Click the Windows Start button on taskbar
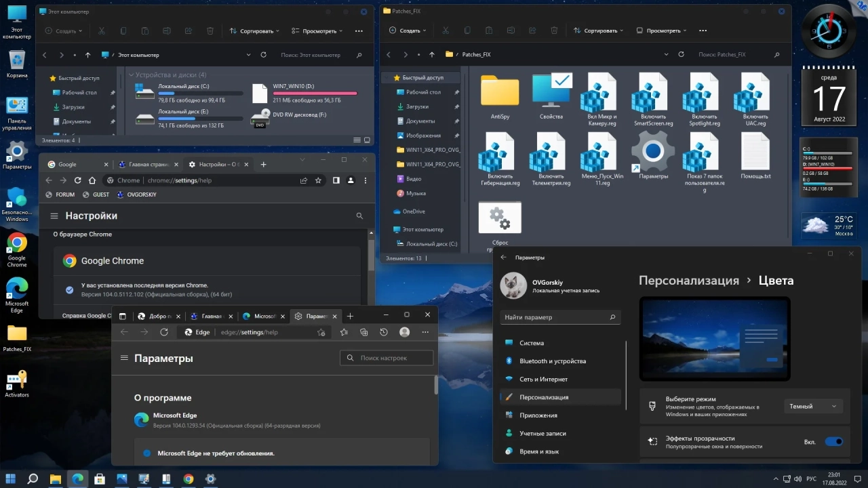Screen dimensions: 868x488 11,479
